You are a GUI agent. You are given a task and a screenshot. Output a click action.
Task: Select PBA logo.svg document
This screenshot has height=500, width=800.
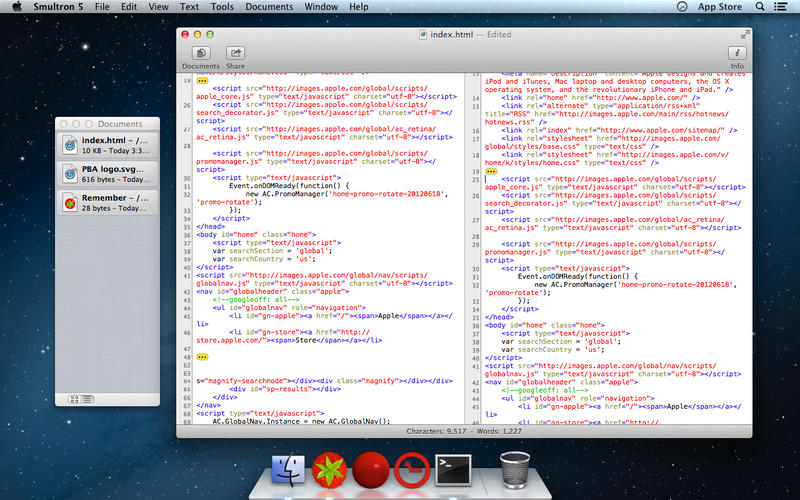pyautogui.click(x=107, y=173)
